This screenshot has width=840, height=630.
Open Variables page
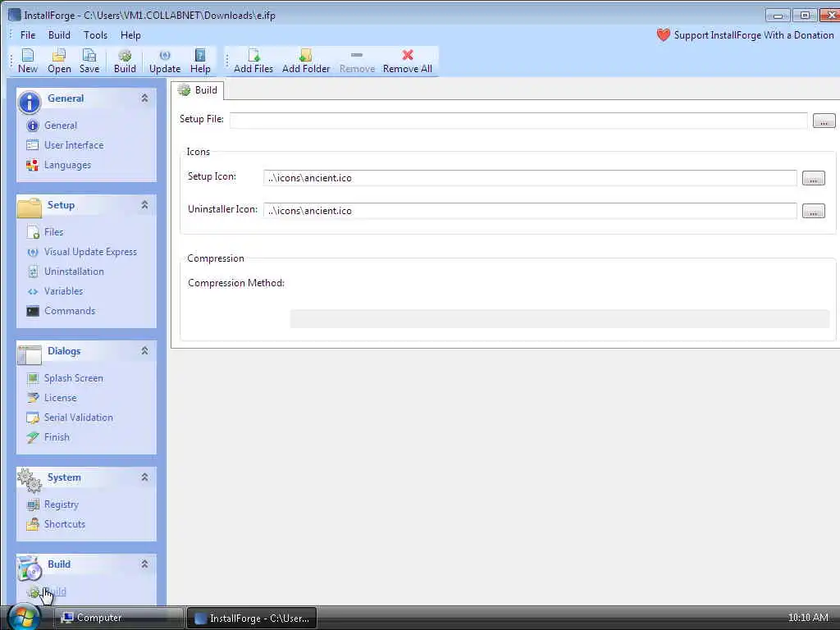pyautogui.click(x=55, y=291)
